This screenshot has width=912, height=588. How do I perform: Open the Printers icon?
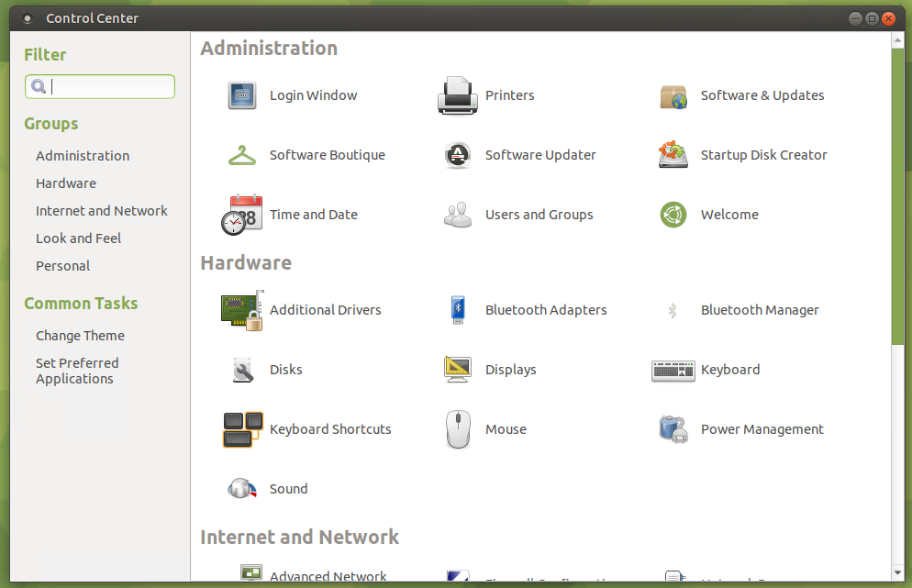click(x=458, y=95)
